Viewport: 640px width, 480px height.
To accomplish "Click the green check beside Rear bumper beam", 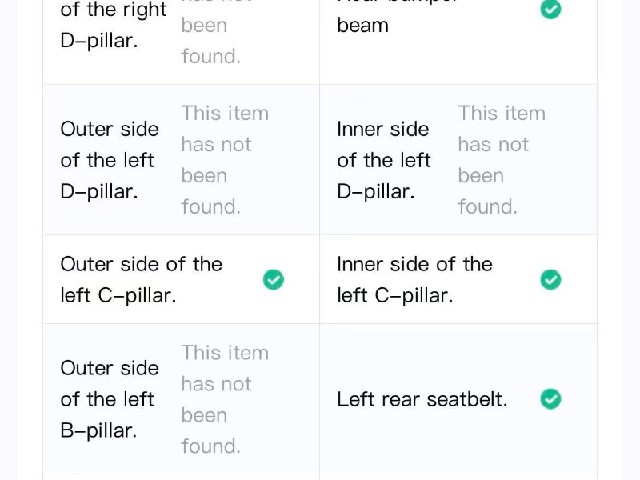I will click(551, 9).
